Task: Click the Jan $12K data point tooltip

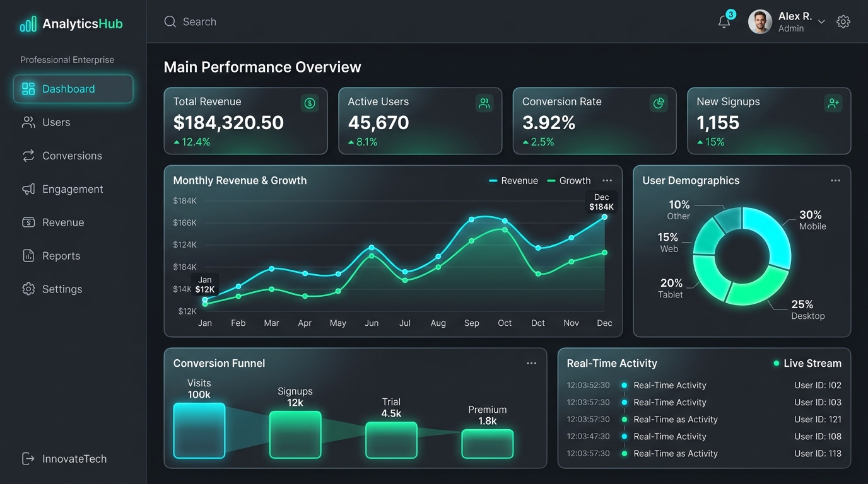Action: (x=205, y=285)
